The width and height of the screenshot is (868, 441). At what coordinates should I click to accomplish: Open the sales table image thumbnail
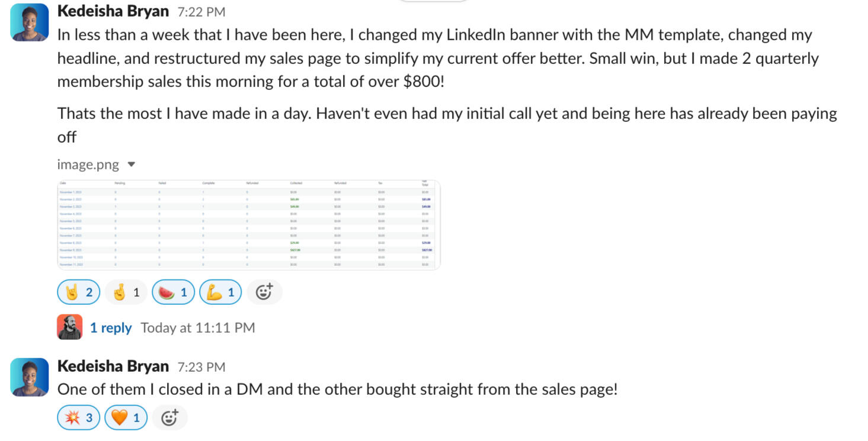pyautogui.click(x=249, y=225)
